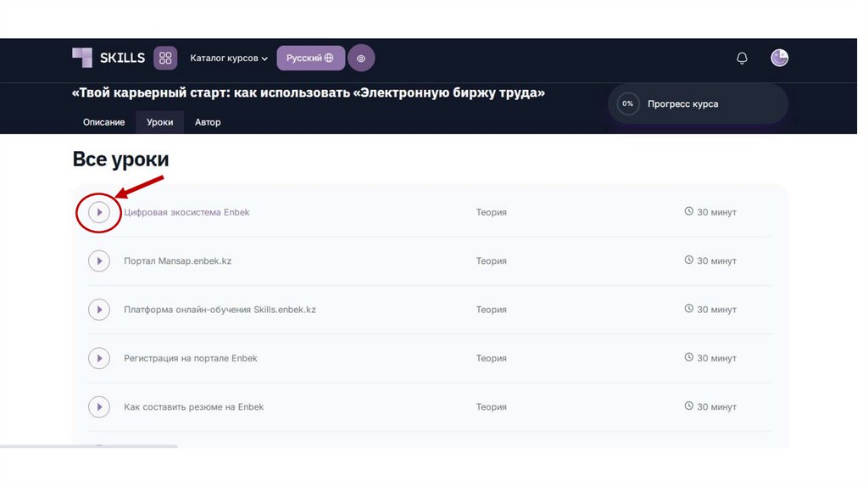This screenshot has width=868, height=487.
Task: Click the Прогресс курса label
Action: click(x=682, y=104)
